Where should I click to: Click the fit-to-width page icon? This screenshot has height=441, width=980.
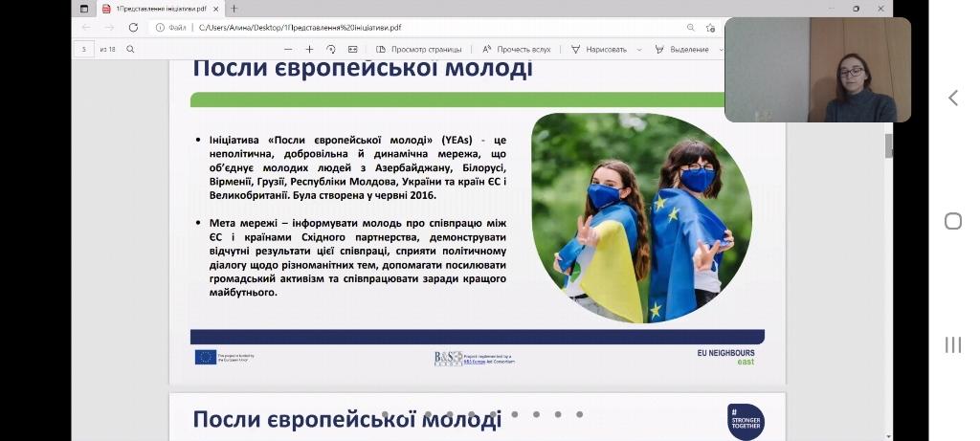pyautogui.click(x=352, y=49)
